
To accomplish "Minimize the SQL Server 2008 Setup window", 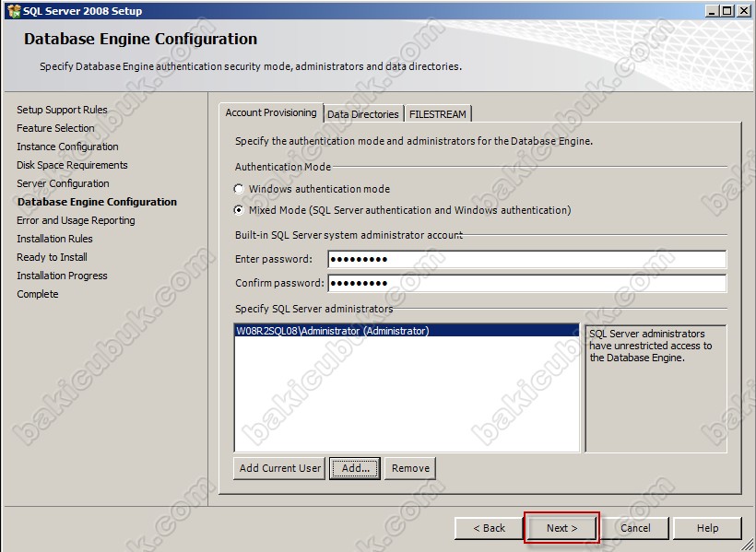I will click(711, 11).
